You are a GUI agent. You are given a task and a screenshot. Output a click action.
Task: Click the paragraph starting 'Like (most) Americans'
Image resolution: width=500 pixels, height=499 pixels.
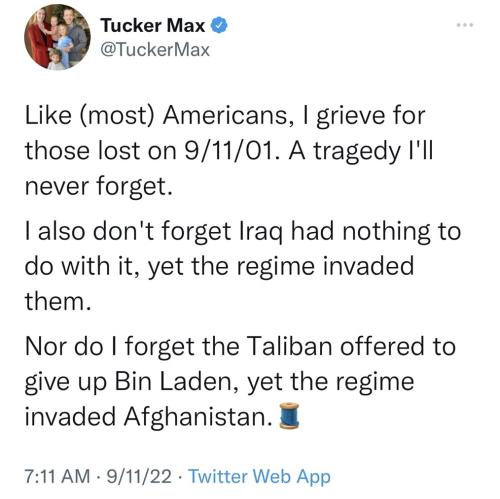click(229, 151)
